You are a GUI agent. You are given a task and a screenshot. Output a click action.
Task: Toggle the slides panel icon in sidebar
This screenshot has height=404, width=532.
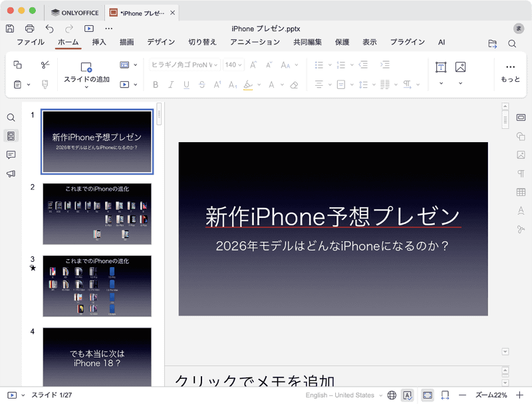click(11, 136)
